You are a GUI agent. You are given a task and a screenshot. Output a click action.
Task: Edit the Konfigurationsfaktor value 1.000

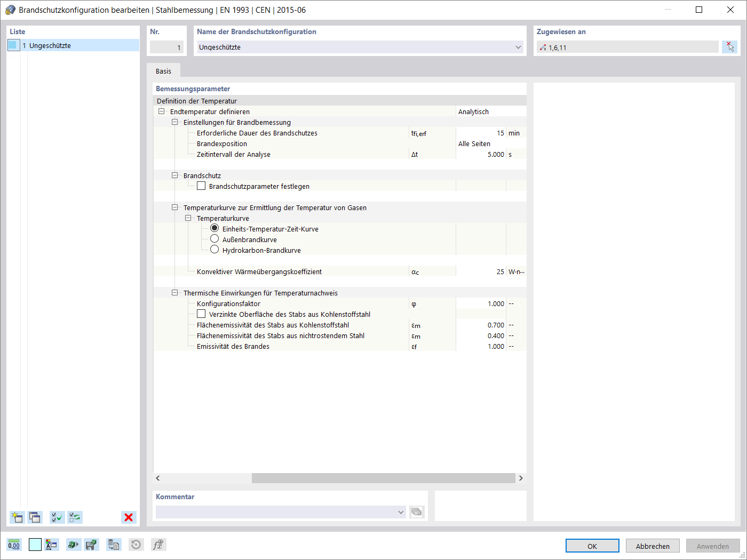(481, 303)
